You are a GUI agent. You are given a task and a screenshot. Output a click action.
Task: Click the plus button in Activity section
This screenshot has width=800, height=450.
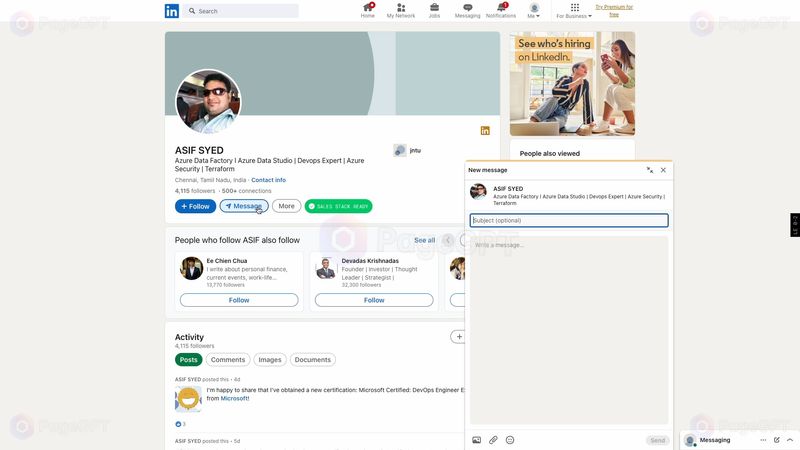[x=458, y=337]
